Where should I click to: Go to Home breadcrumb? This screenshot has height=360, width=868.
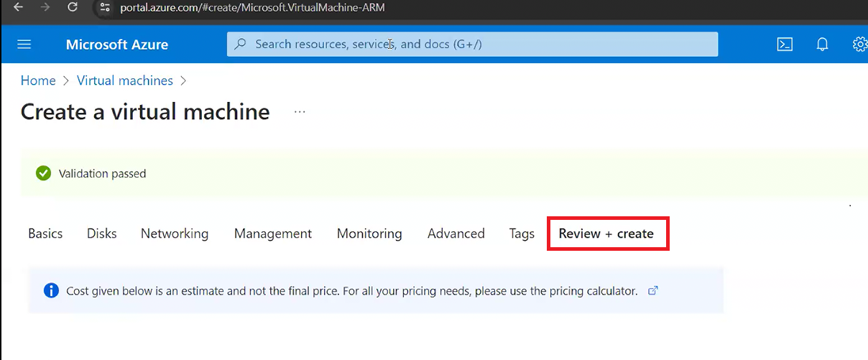(38, 80)
